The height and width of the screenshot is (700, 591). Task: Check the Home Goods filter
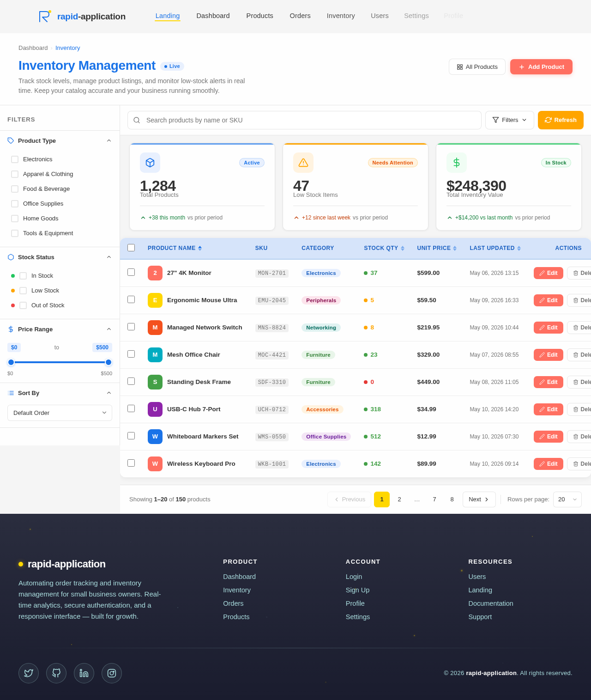point(15,219)
